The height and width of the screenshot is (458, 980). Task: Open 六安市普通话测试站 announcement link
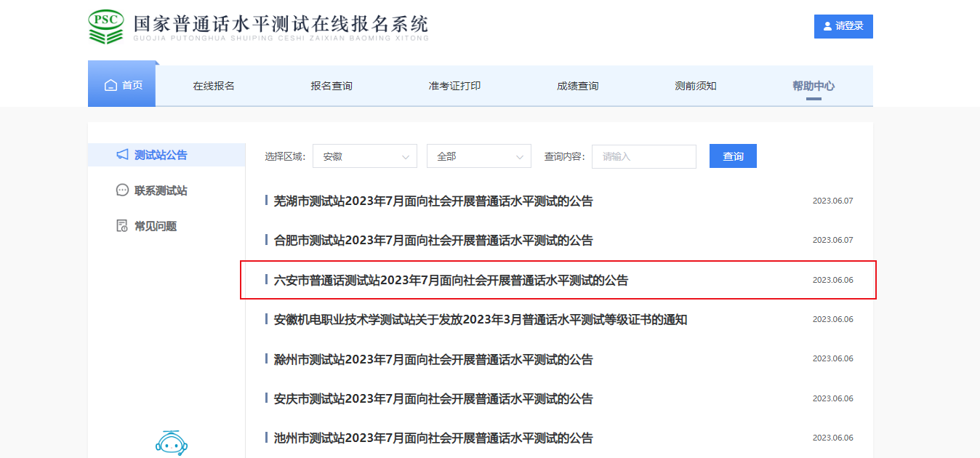click(x=451, y=280)
